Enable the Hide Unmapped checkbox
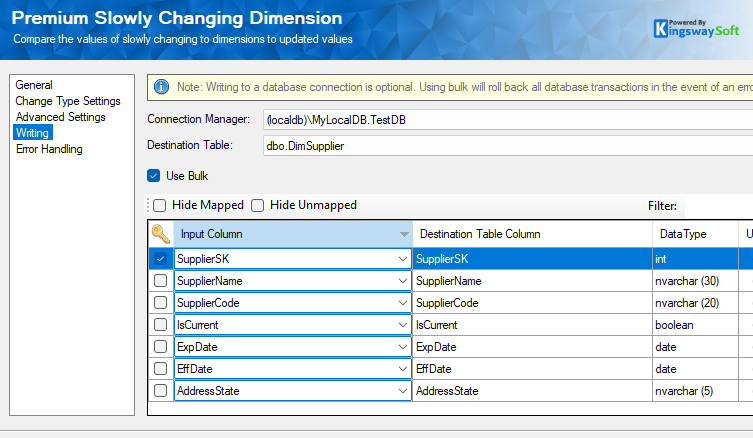 [x=258, y=205]
